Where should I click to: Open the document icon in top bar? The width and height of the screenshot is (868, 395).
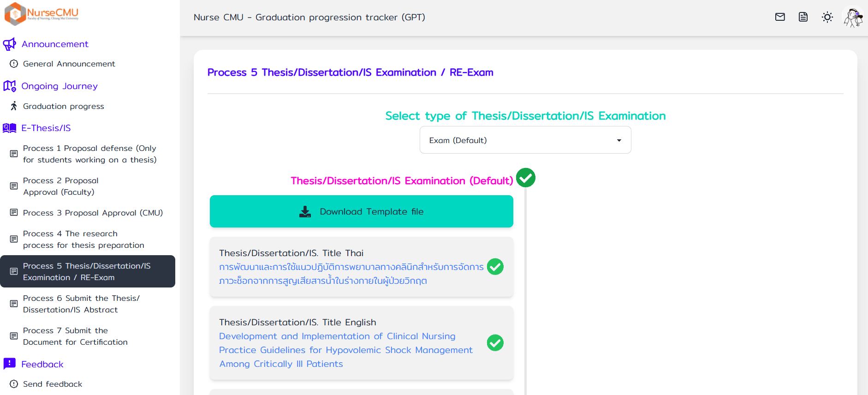point(803,17)
